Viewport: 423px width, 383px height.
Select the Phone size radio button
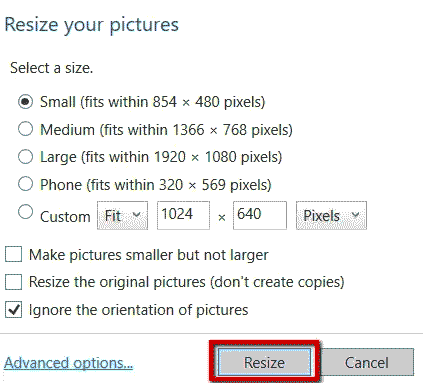(x=25, y=184)
